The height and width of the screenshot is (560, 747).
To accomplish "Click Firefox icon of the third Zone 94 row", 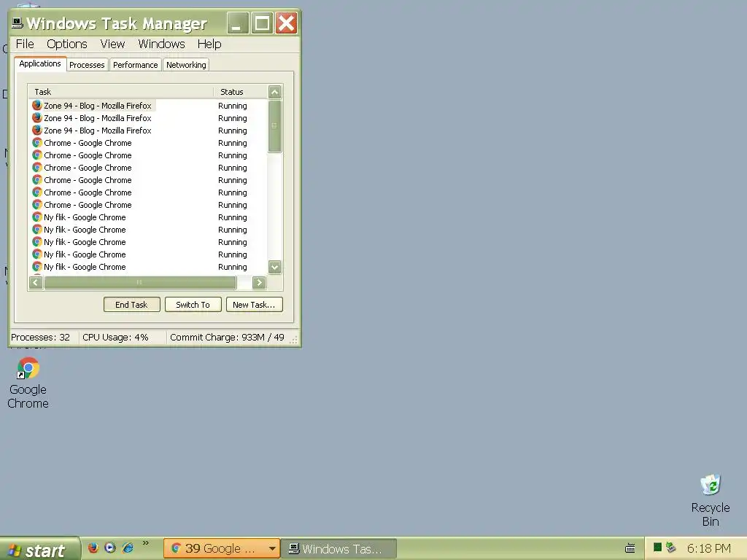I will [36, 130].
